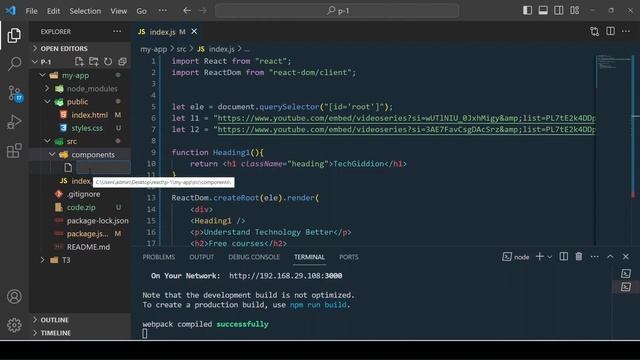Go forward with the navigation arrow

coord(203,11)
